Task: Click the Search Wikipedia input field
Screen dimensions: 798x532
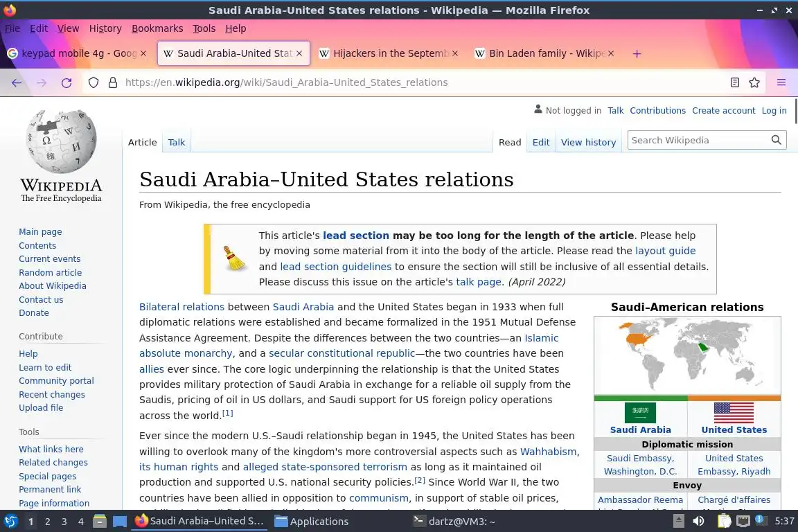Action: coord(698,140)
